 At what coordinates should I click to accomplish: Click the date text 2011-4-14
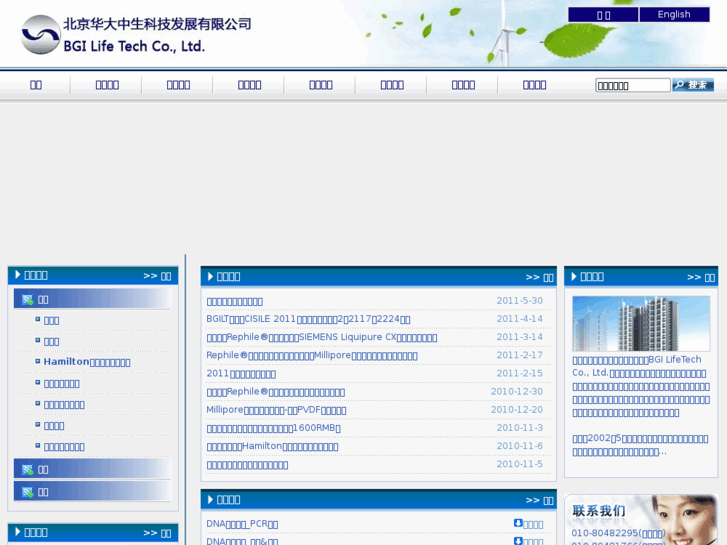coord(519,319)
